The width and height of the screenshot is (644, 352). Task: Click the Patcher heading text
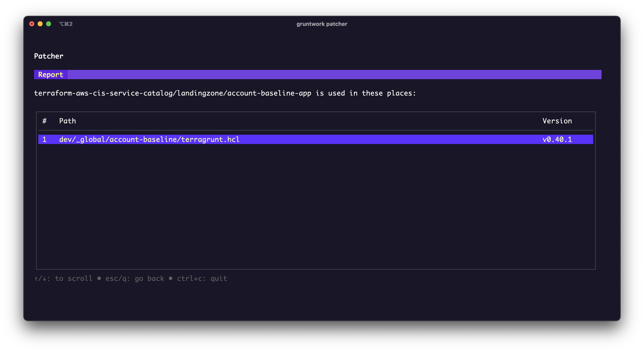click(x=49, y=56)
